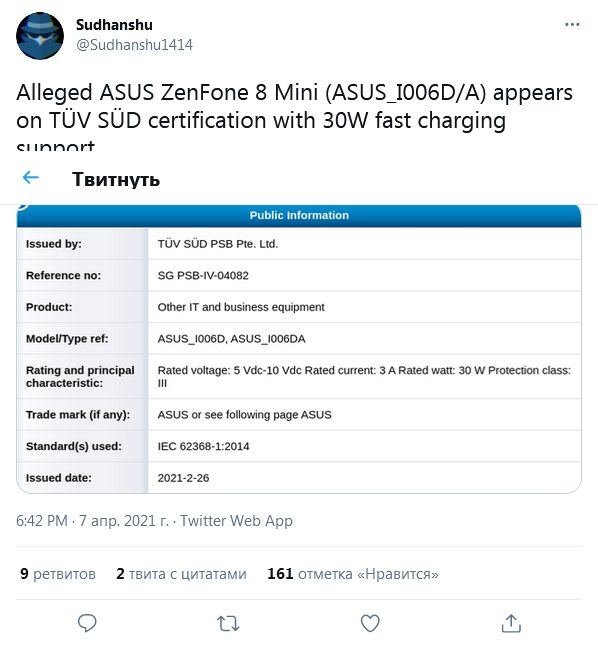Click the 7 апр. 2021 г. date
This screenshot has width=598, height=647.
tap(124, 521)
